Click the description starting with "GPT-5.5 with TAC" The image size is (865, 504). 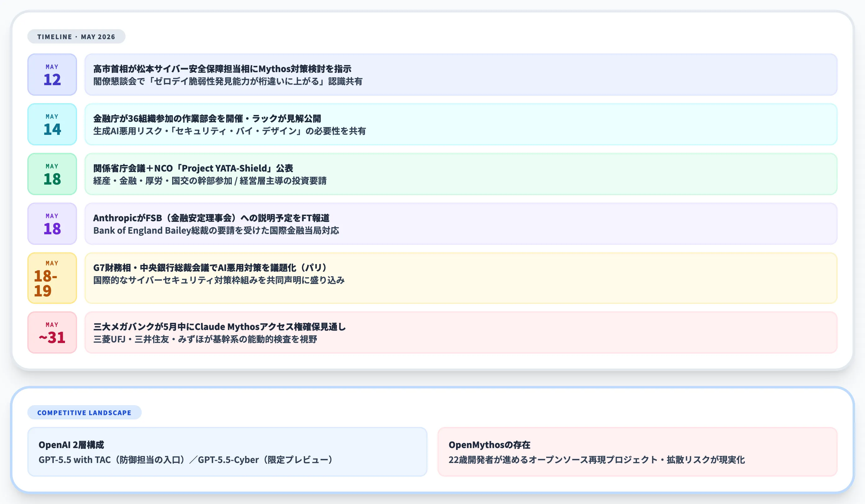pyautogui.click(x=186, y=460)
